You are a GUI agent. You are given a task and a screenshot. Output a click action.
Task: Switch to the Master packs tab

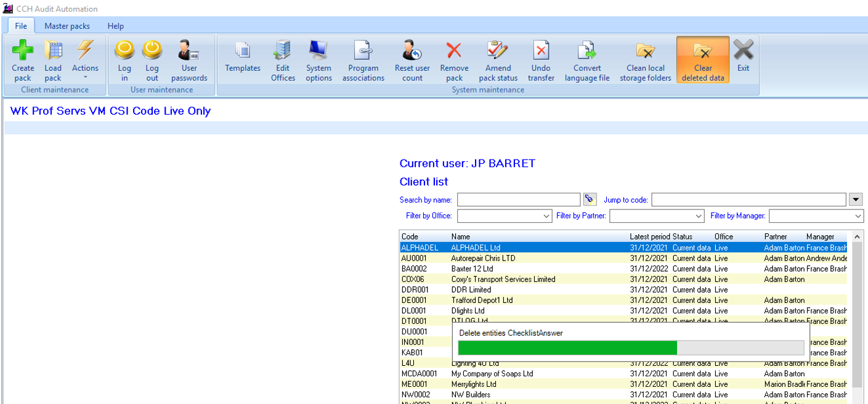click(x=67, y=26)
